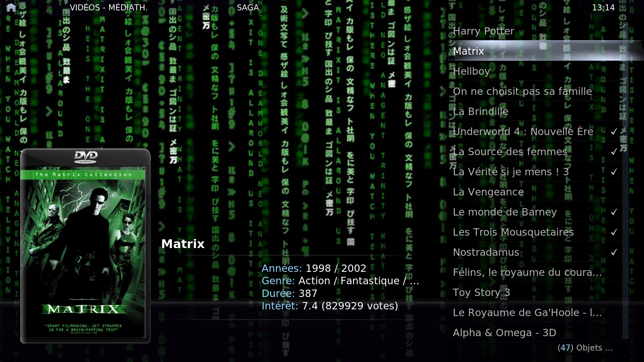This screenshot has height=362, width=644.
Task: Click the movie list vertical scrollbar
Action: [x=625, y=181]
